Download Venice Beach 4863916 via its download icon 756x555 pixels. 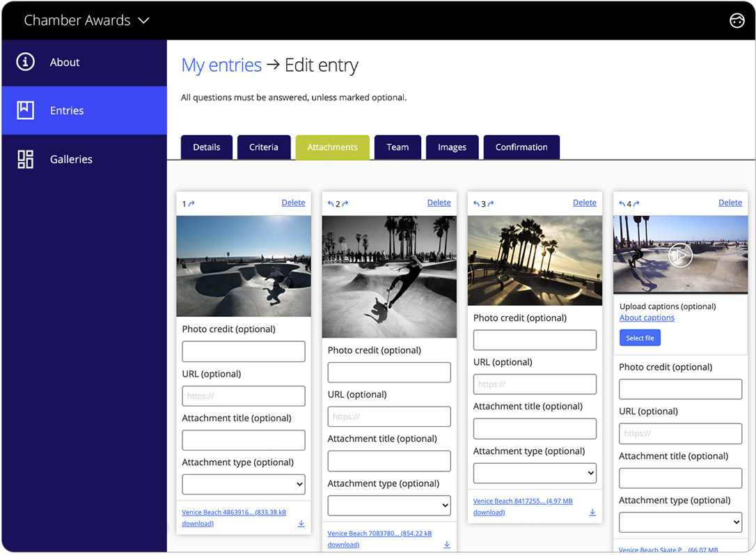pyautogui.click(x=301, y=523)
